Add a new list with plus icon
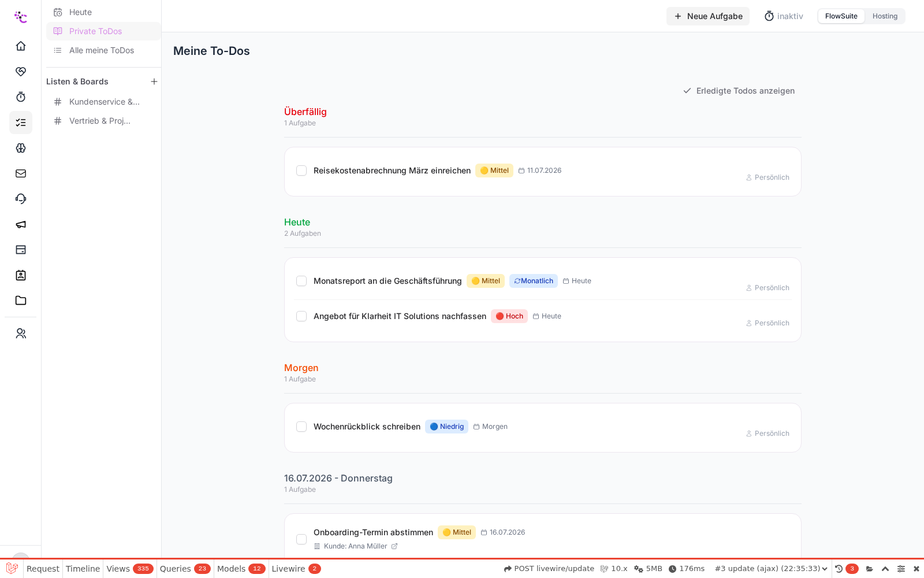This screenshot has height=578, width=924. coord(154,81)
